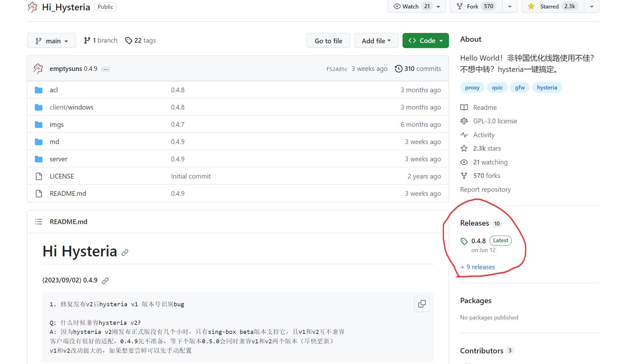The height and width of the screenshot is (364, 622).
Task: Expand the Fork options arrow
Action: pyautogui.click(x=510, y=6)
